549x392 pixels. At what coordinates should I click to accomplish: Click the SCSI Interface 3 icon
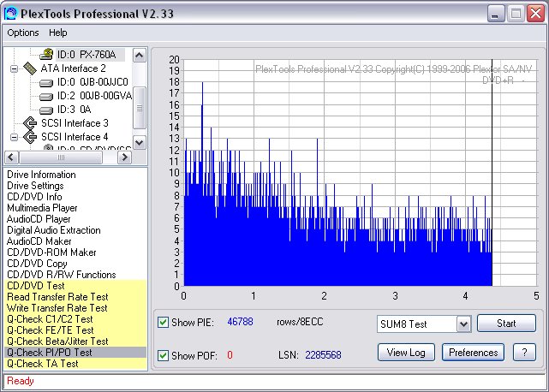pos(30,123)
